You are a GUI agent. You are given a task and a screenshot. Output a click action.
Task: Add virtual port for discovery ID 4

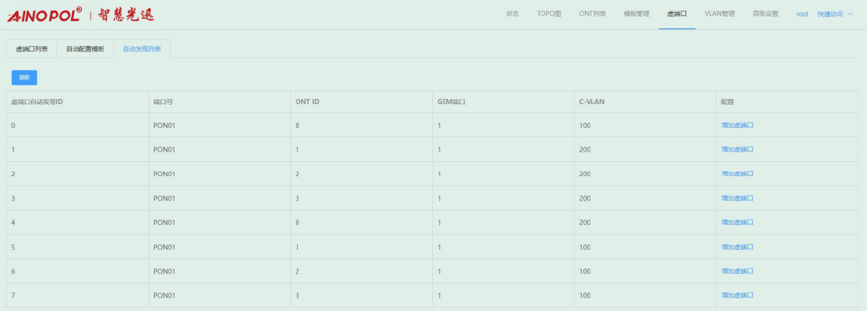tap(736, 222)
